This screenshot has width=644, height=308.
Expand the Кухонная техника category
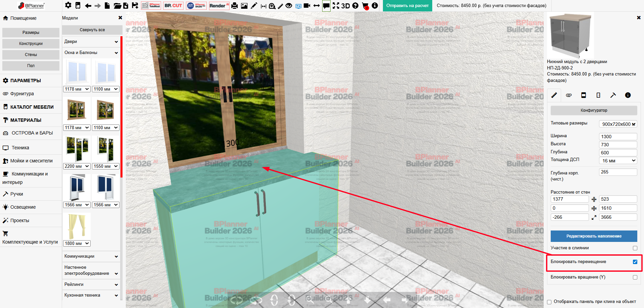click(91, 295)
